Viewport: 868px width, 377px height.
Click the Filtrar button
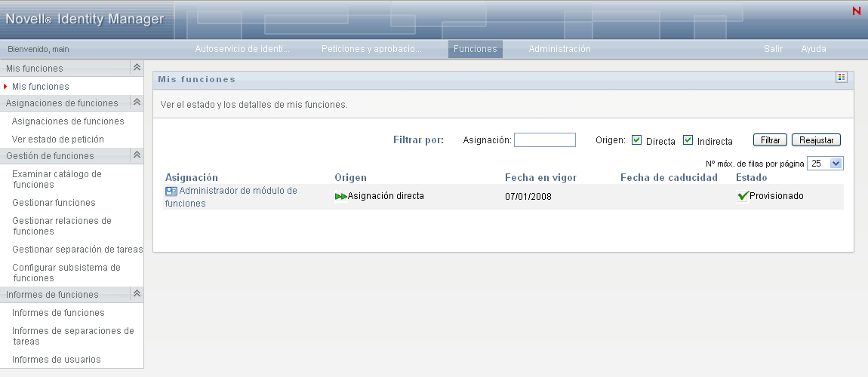point(770,139)
